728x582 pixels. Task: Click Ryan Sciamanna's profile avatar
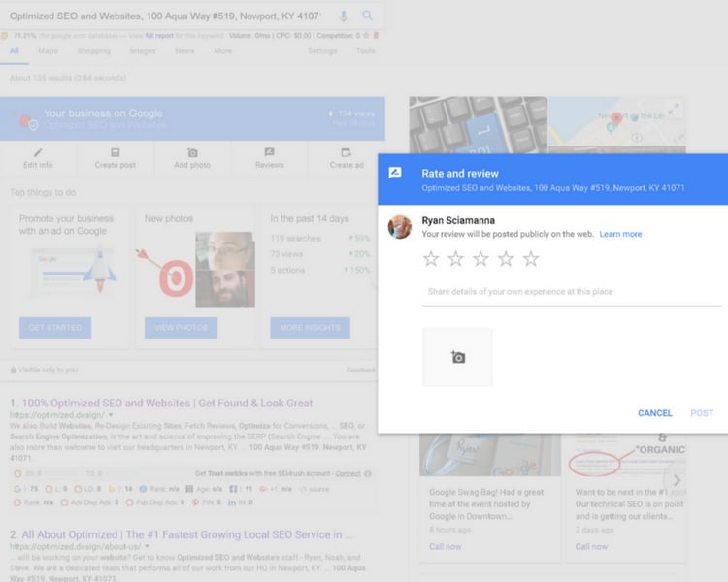click(x=400, y=227)
